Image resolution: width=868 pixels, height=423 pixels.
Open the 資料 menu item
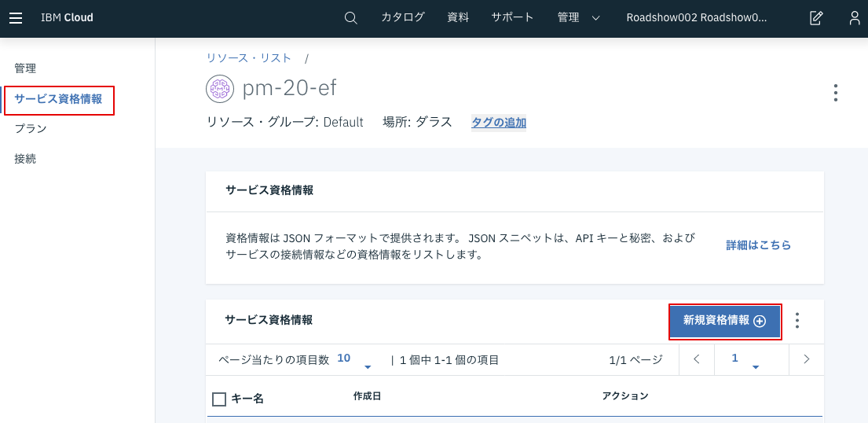pyautogui.click(x=458, y=17)
